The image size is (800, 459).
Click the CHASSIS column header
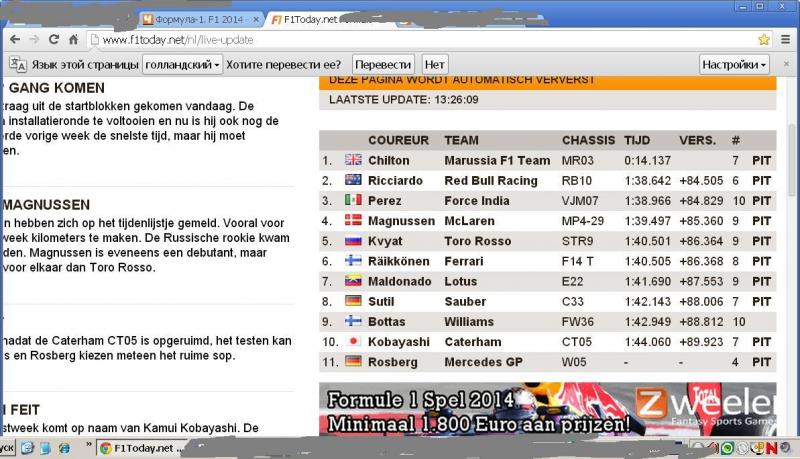click(x=588, y=140)
